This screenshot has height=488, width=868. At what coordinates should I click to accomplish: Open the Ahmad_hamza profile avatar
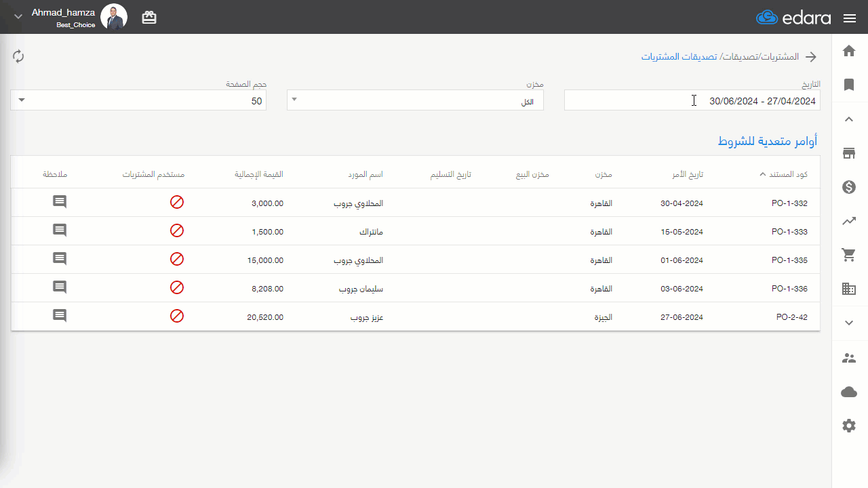tap(114, 16)
